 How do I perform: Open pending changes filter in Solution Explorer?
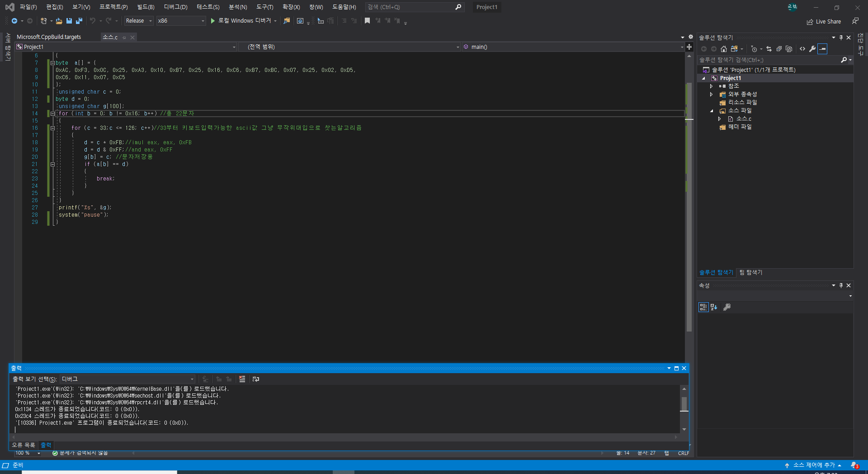point(754,49)
